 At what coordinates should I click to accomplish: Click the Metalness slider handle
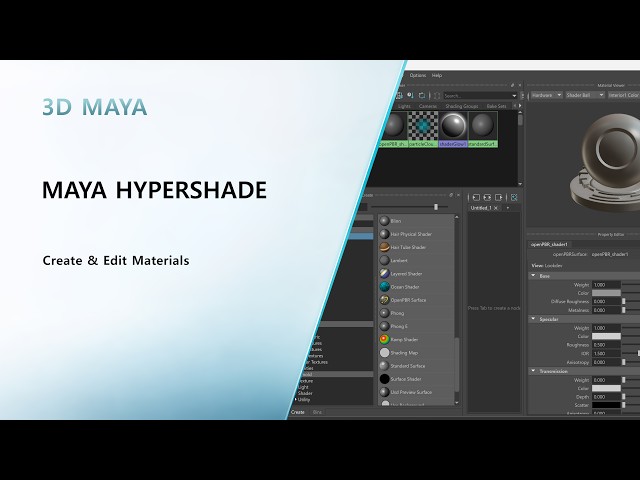coord(624,310)
